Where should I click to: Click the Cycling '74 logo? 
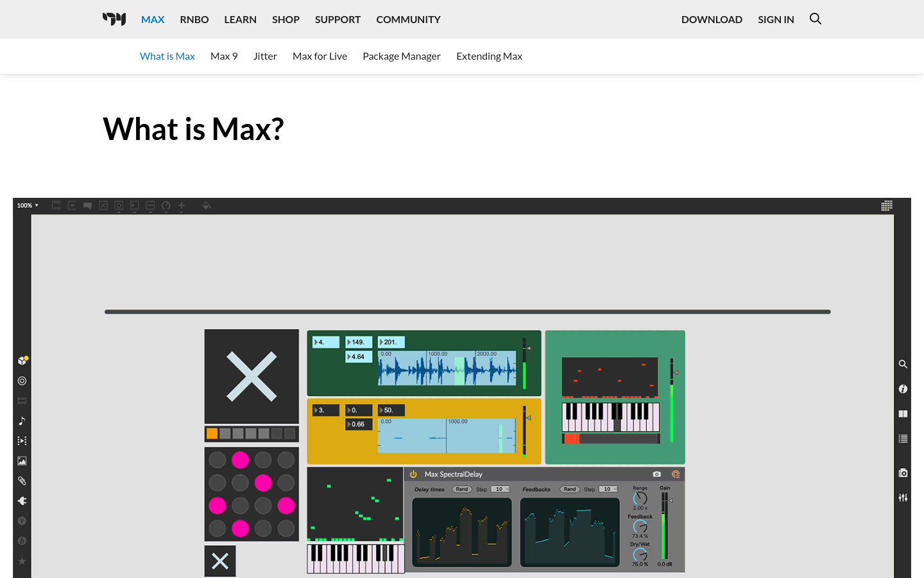[x=114, y=19]
